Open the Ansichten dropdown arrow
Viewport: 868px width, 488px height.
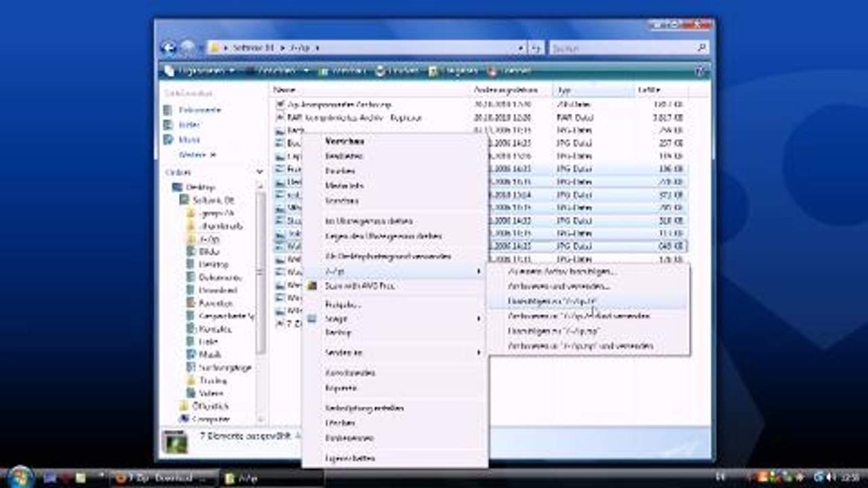click(x=307, y=70)
